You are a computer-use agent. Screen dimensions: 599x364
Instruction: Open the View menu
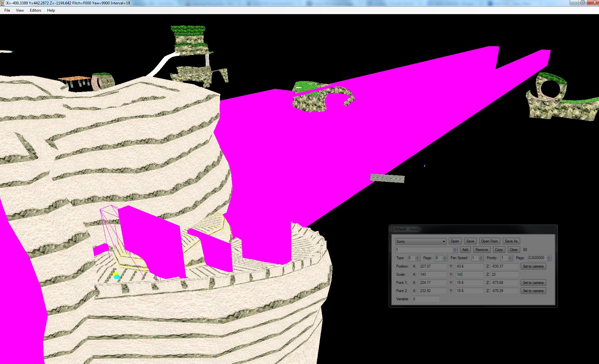(20, 10)
